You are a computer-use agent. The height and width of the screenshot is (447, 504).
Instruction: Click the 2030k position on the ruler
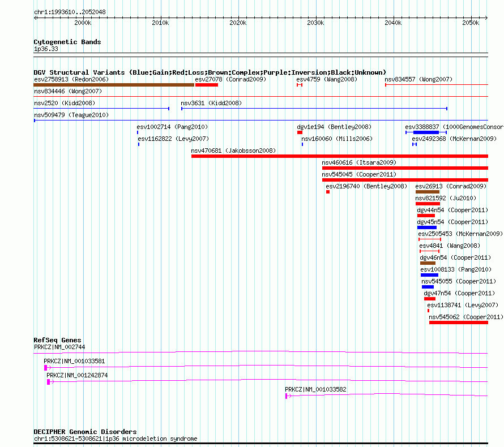coord(315,23)
